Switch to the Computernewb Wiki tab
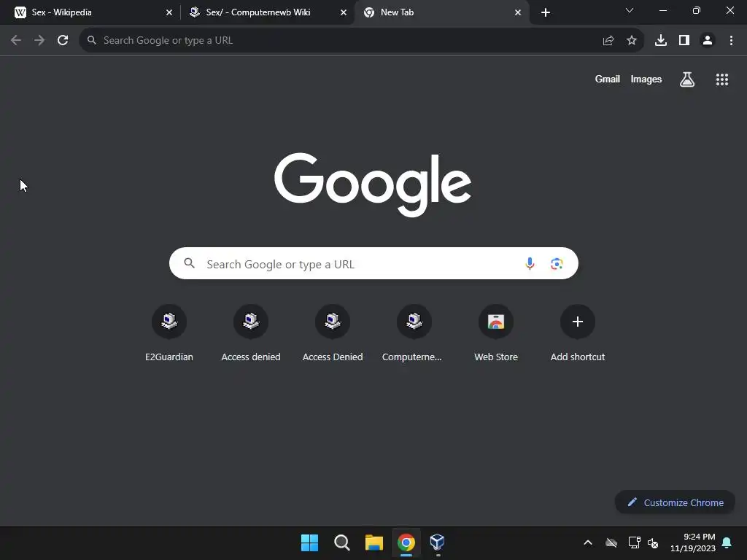 [267, 12]
